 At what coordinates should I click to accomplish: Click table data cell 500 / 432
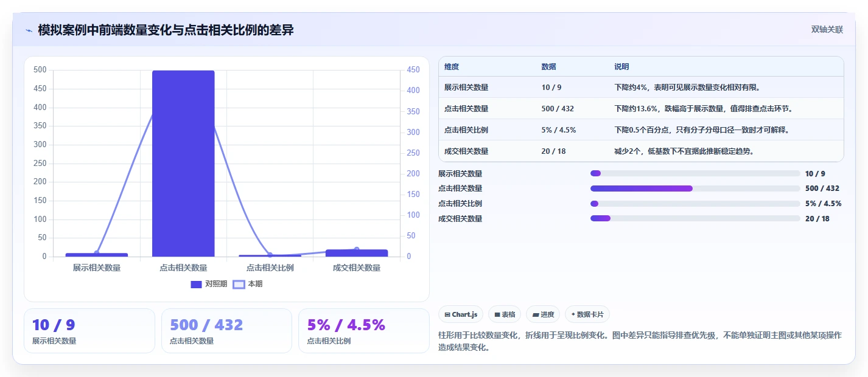[558, 109]
